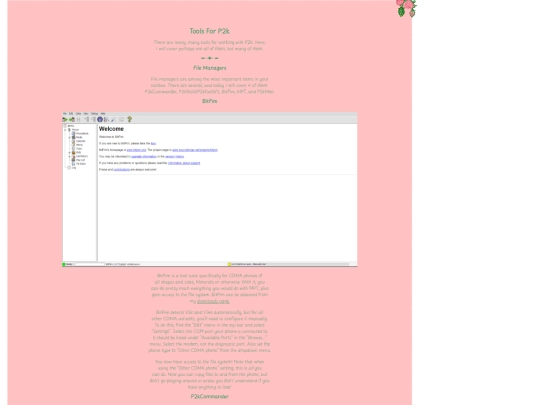Click the green Ready status indicator
Screen dimensions: 540x405
(64, 264)
